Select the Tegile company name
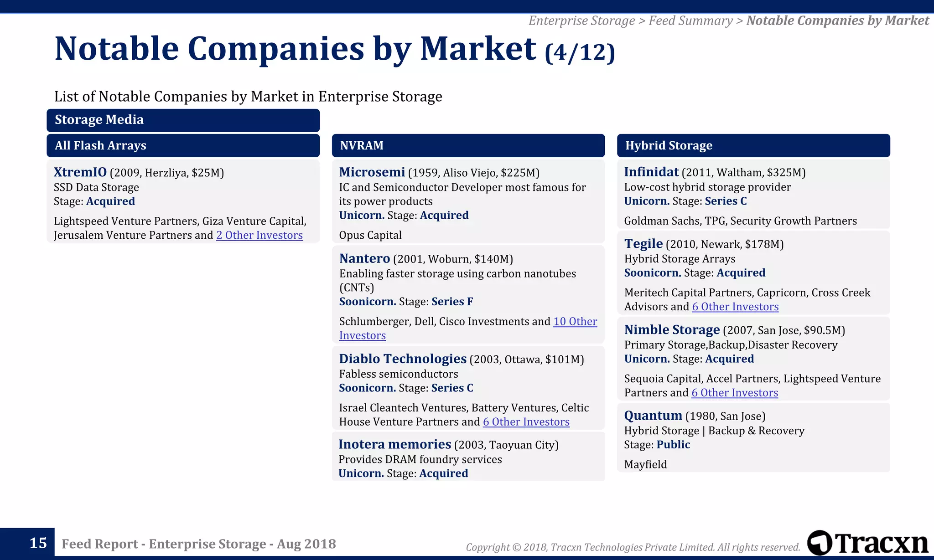Screen dimensions: 934x560 (x=643, y=244)
